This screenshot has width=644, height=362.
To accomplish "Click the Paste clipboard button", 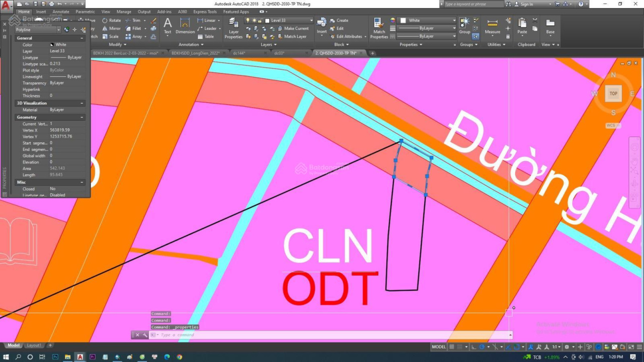I will point(522,26).
